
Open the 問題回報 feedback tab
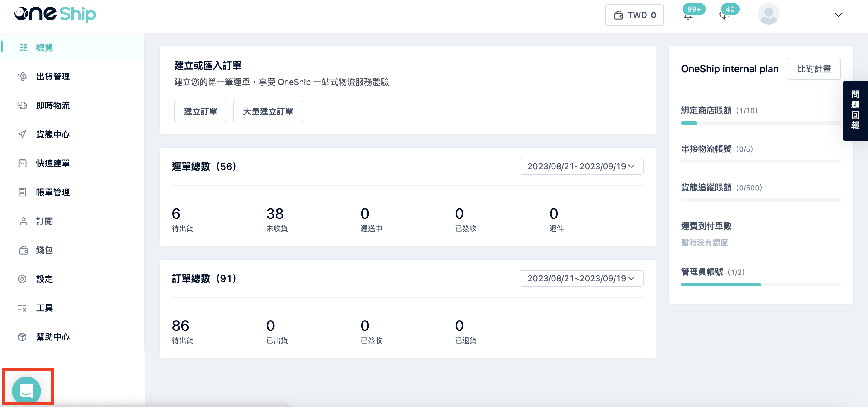855,111
